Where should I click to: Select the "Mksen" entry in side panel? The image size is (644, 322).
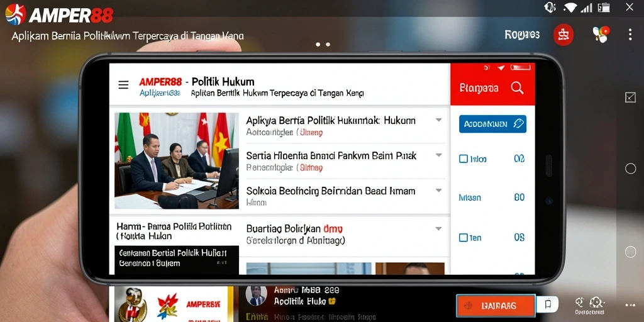(x=470, y=197)
